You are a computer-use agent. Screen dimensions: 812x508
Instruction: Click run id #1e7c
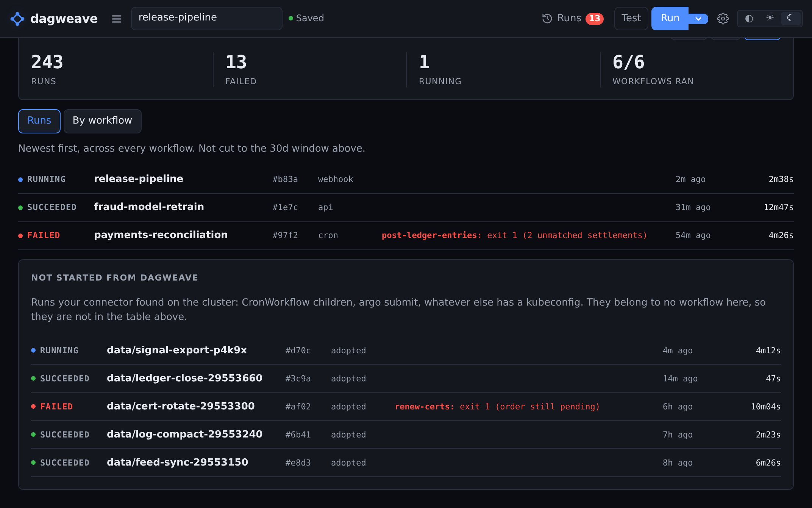click(x=285, y=207)
